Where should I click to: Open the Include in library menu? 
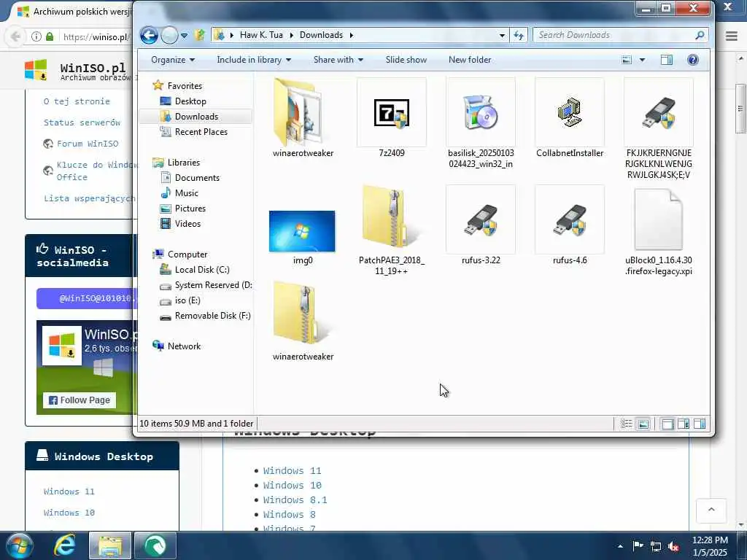pos(254,60)
